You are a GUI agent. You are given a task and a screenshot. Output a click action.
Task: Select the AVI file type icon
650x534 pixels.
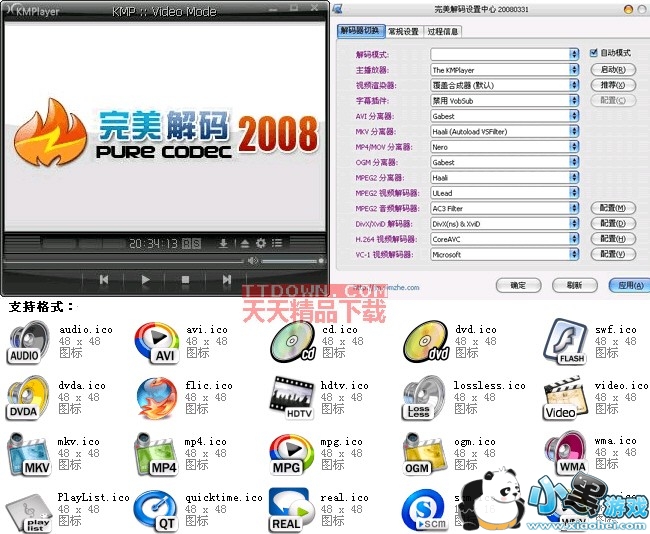click(x=157, y=343)
